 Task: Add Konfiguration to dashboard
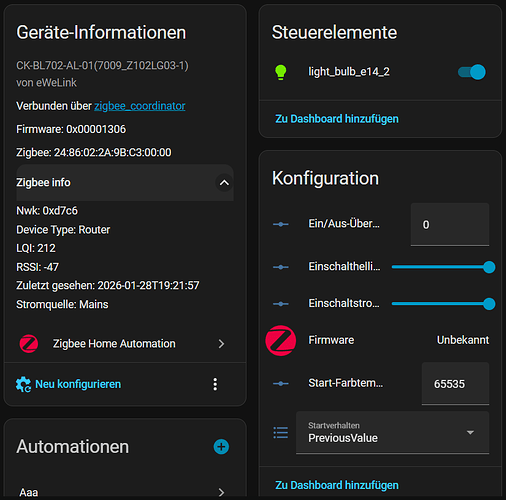(x=337, y=485)
